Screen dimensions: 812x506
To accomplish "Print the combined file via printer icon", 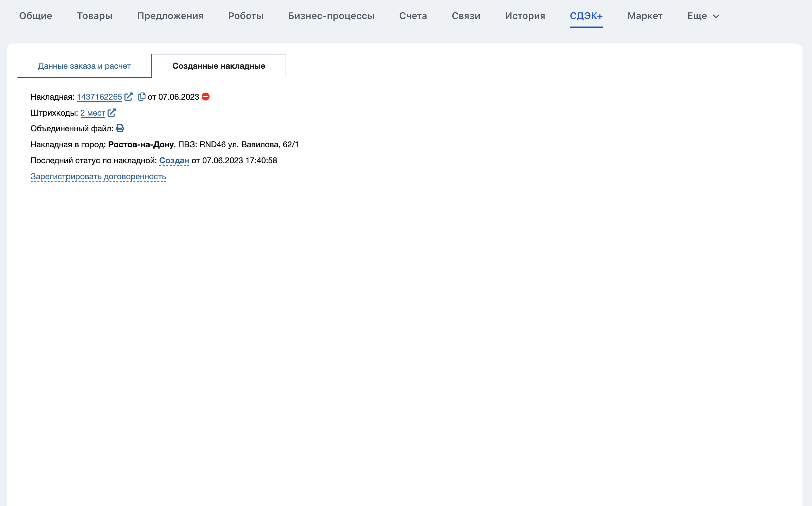I will 120,128.
